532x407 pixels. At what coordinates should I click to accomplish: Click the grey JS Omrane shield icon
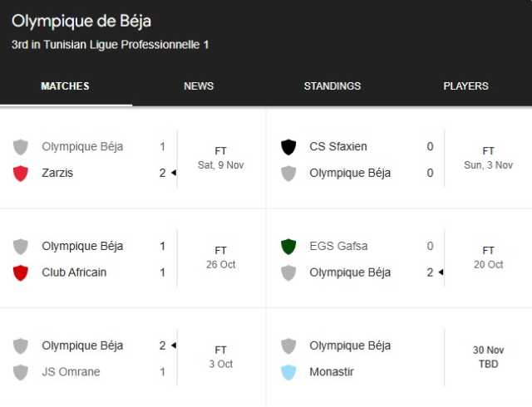pyautogui.click(x=20, y=372)
